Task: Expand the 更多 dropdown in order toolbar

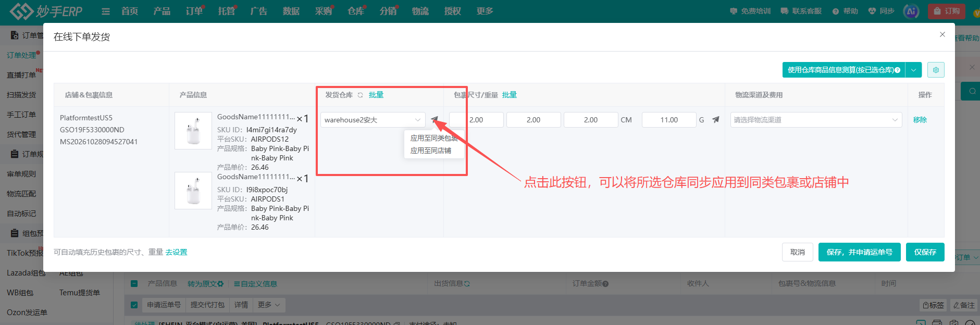Action: pyautogui.click(x=269, y=305)
